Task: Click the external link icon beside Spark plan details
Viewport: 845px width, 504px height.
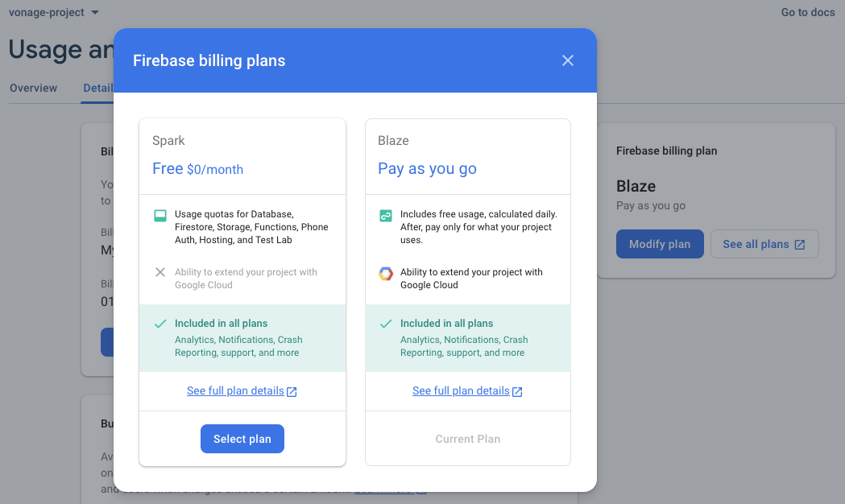Action: tap(292, 391)
